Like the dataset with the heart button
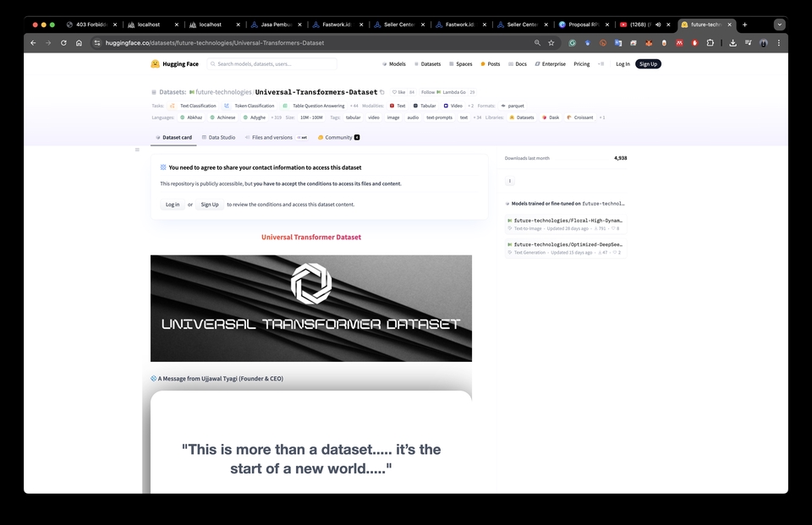This screenshot has height=525, width=812. (x=398, y=92)
